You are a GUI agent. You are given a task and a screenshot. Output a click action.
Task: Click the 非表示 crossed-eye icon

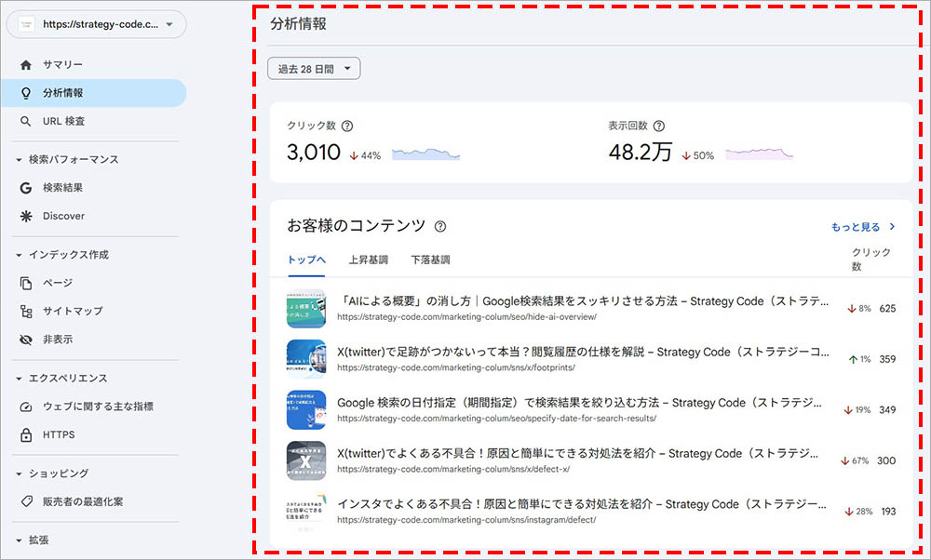tap(25, 340)
